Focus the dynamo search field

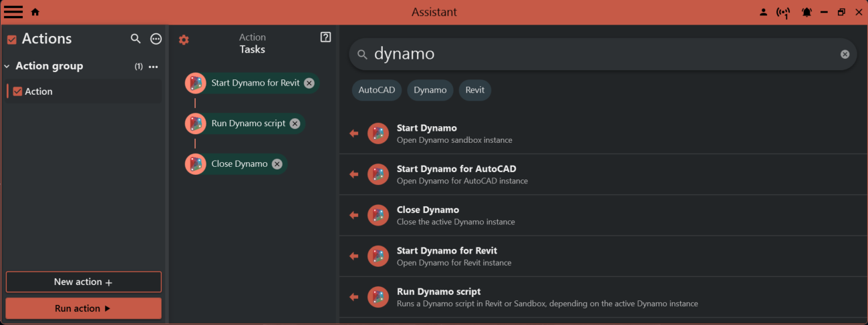pos(601,54)
